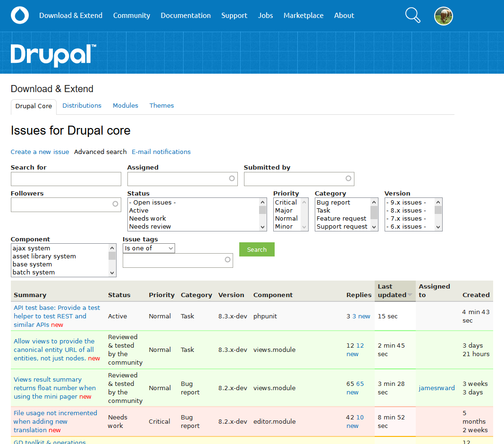Select '- 7.x issues -' in Version list
This screenshot has width=504, height=444.
(410, 219)
